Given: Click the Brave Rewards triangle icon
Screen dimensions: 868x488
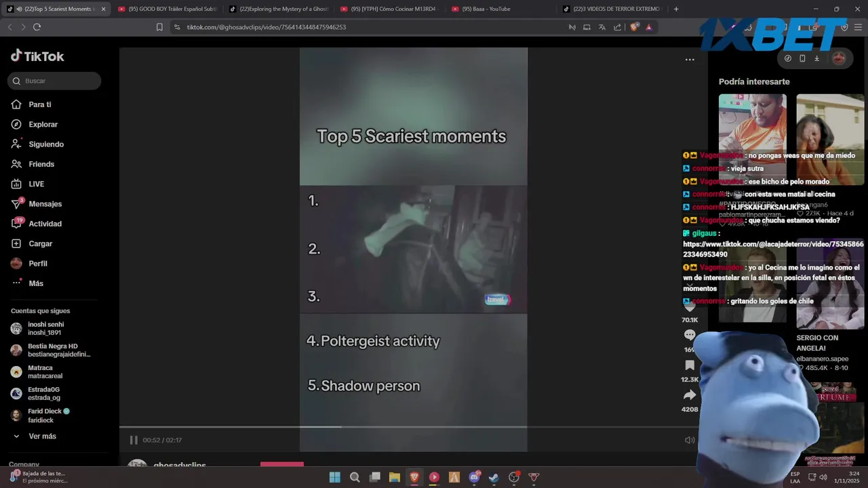Looking at the screenshot, I should pos(649,27).
